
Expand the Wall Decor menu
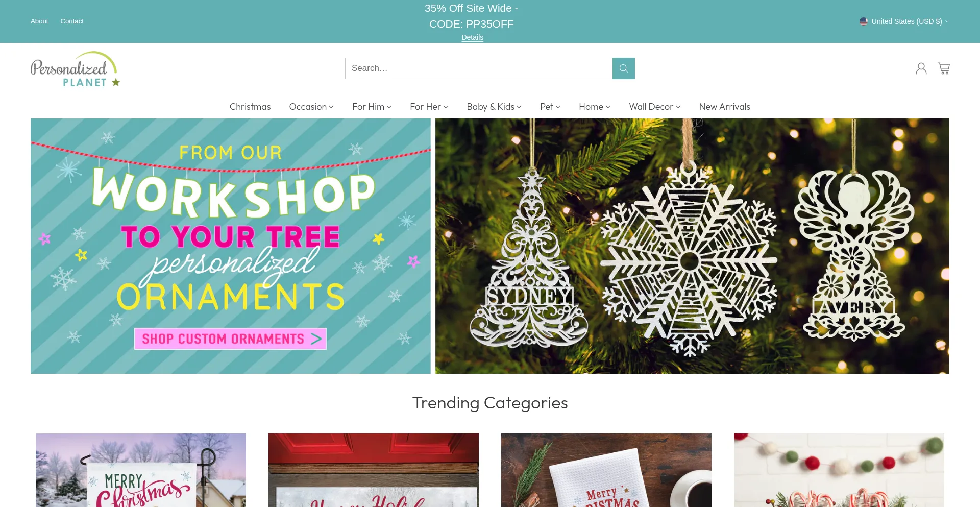click(655, 107)
